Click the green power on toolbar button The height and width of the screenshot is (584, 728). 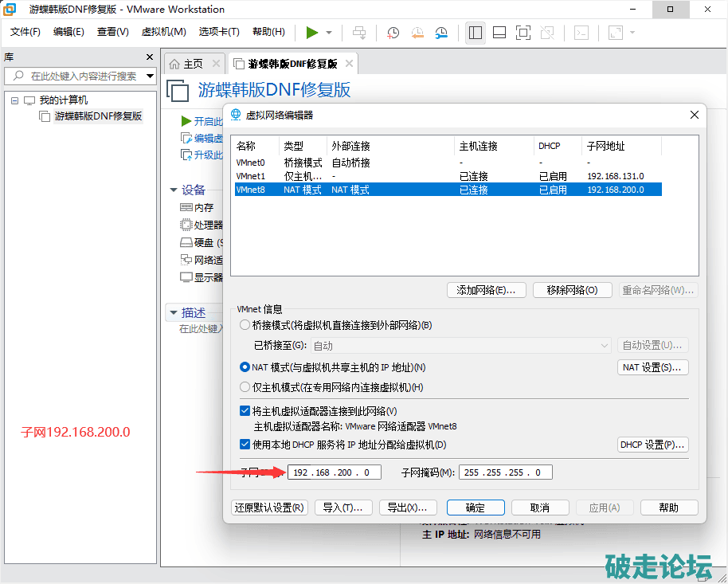[312, 33]
